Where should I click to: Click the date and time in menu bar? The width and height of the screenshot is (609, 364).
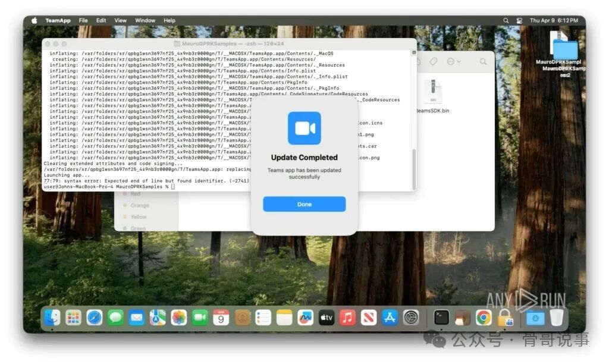tap(554, 21)
